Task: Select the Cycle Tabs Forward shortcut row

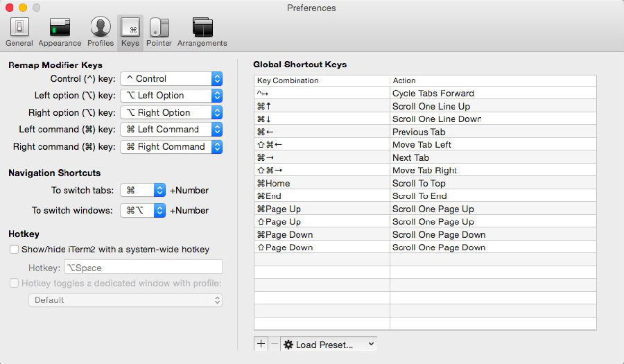Action: (425, 93)
